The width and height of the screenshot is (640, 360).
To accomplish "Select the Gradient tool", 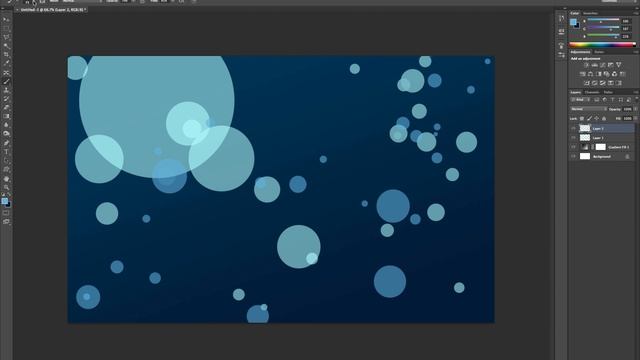I will [x=6, y=116].
